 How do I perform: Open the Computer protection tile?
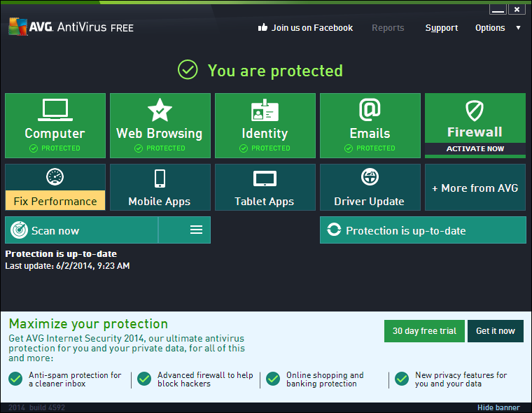click(x=55, y=125)
